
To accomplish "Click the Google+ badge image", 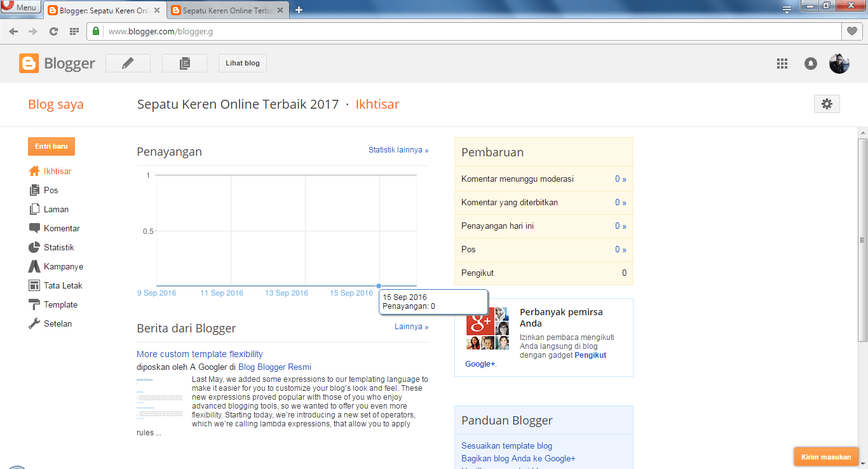I will pyautogui.click(x=488, y=329).
